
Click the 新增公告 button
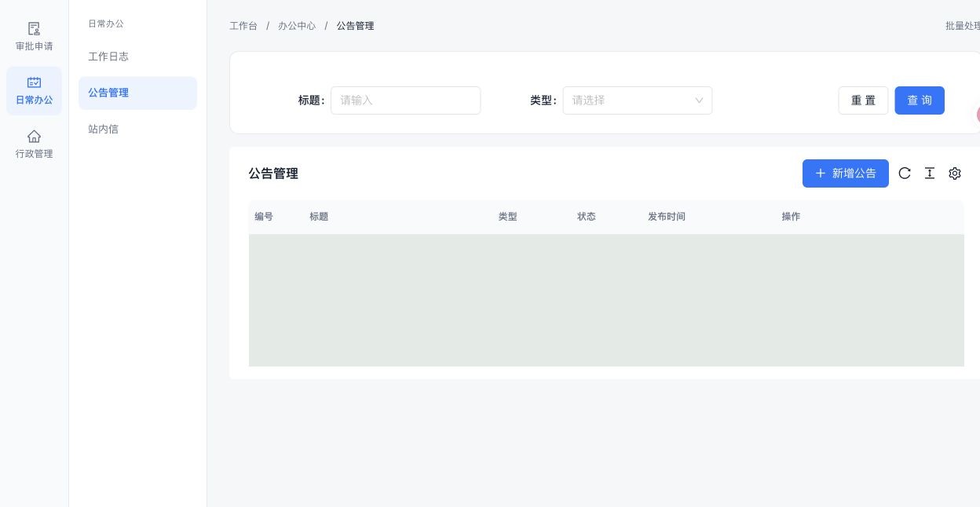pos(846,173)
